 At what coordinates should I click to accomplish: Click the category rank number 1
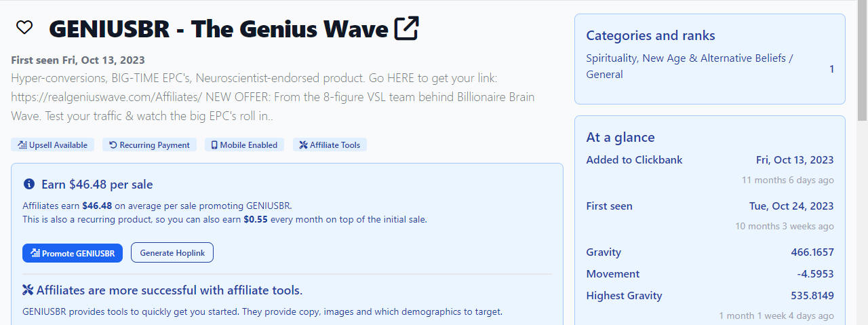click(832, 69)
